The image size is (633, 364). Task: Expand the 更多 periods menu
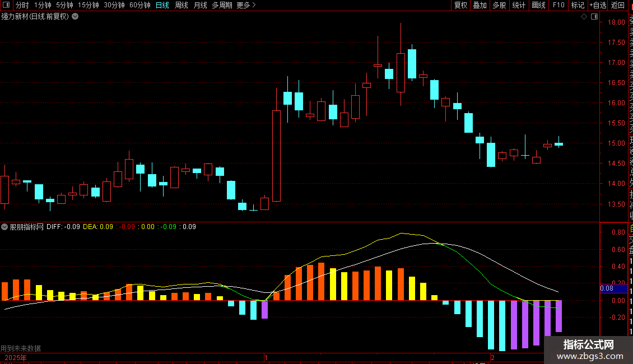tap(246, 5)
